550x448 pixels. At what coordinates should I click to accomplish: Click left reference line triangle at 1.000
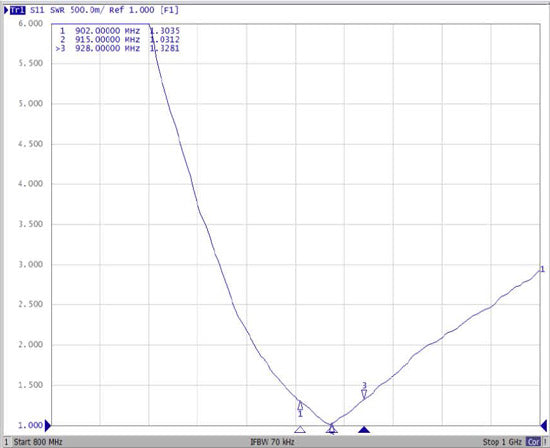[x=48, y=426]
